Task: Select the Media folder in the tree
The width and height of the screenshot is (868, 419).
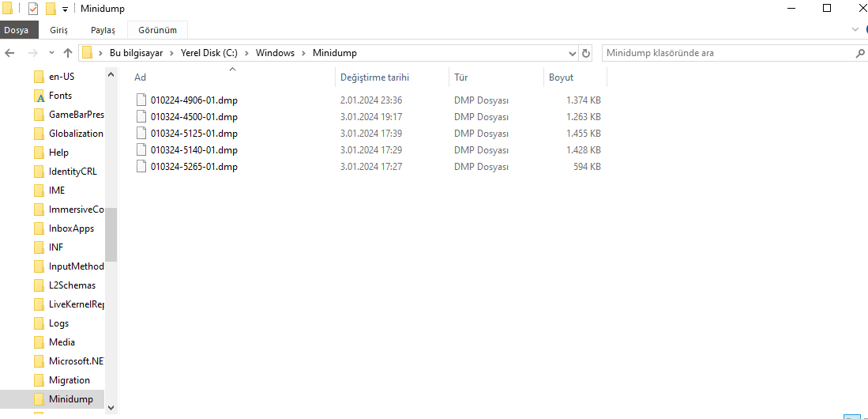Action: tap(54, 342)
